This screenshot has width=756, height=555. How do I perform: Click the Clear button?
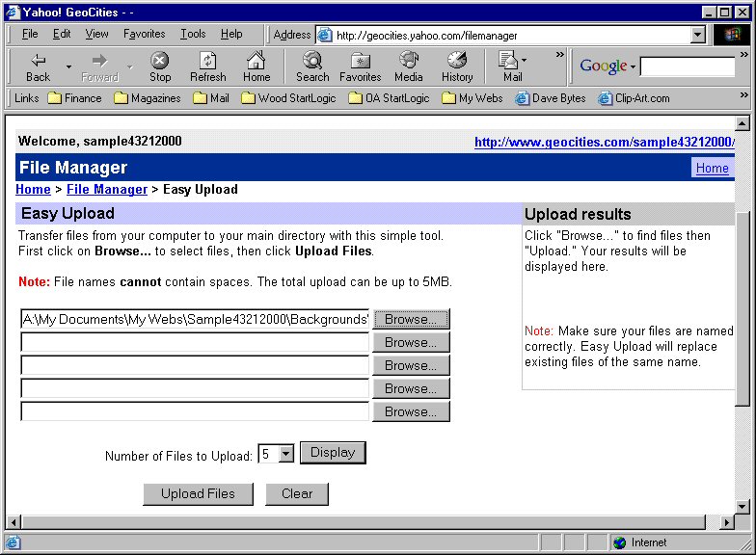pyautogui.click(x=297, y=493)
